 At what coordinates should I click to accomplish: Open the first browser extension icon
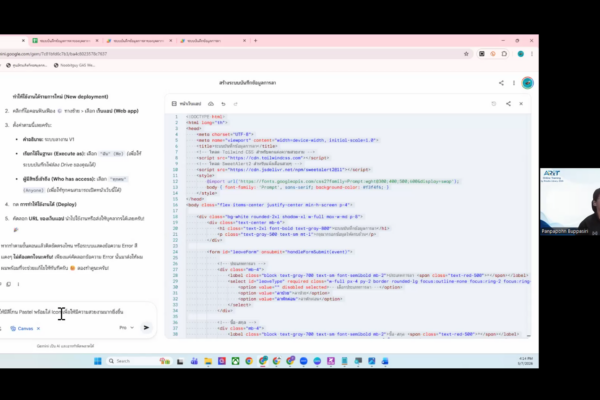(x=482, y=54)
